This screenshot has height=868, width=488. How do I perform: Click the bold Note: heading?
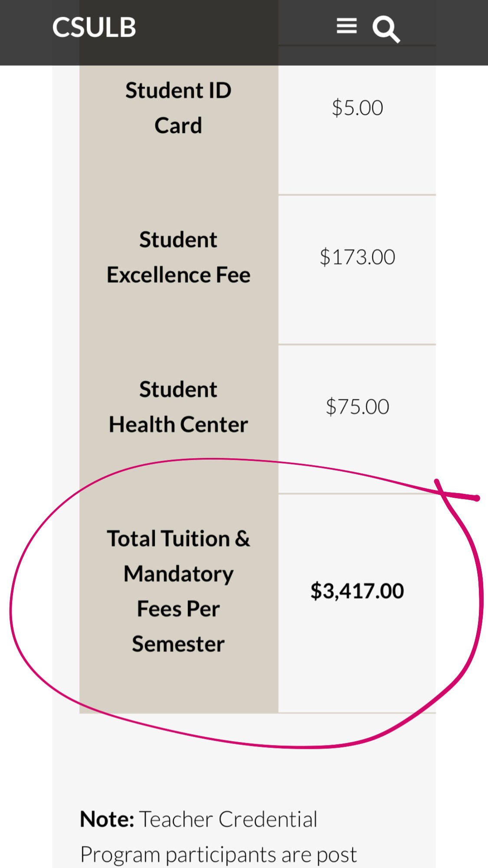(107, 819)
